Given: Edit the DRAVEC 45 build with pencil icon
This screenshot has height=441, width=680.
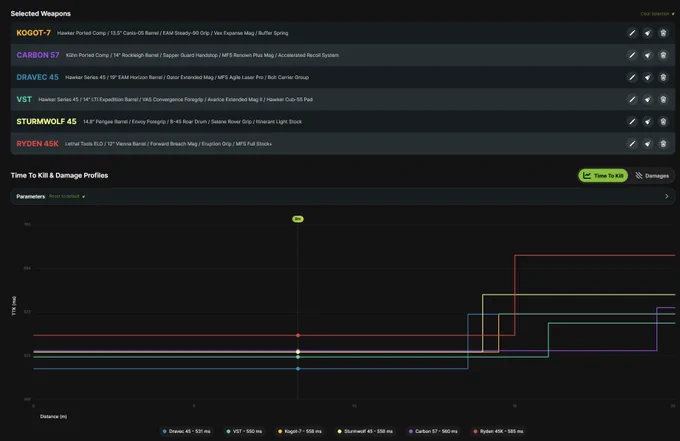Looking at the screenshot, I should 632,77.
